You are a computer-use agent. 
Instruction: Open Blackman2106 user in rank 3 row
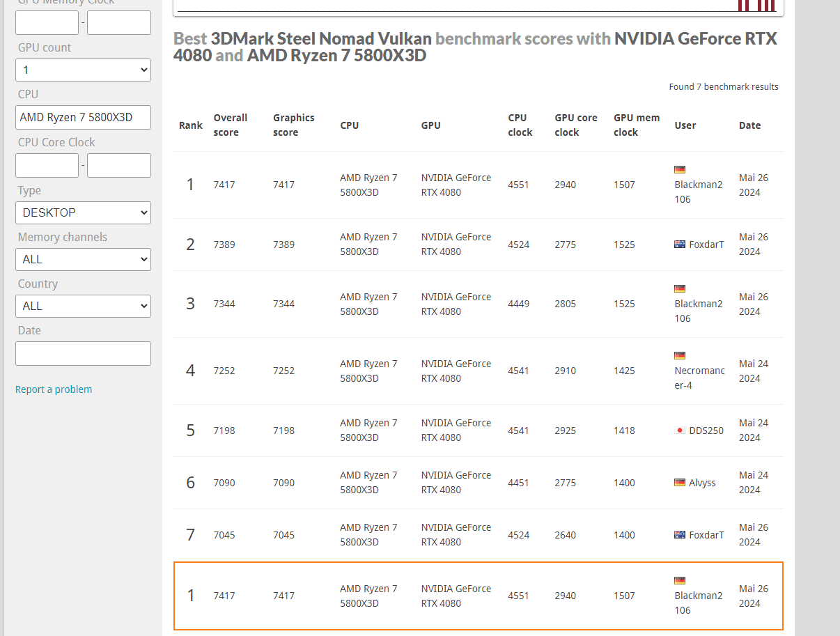click(699, 311)
